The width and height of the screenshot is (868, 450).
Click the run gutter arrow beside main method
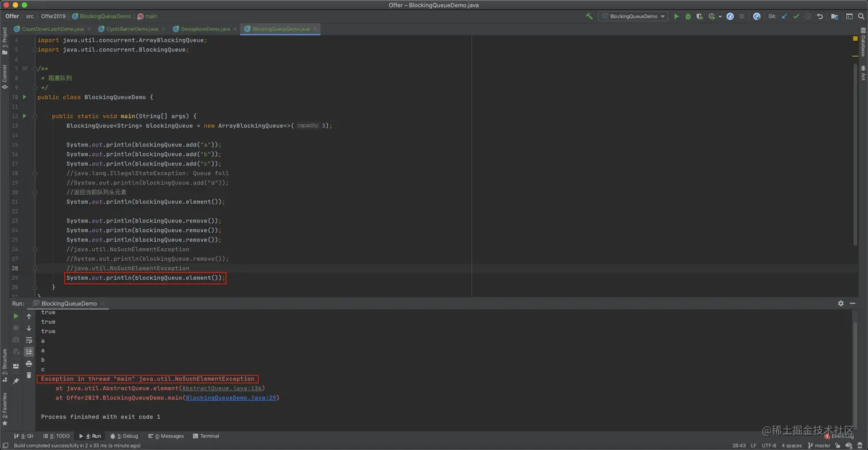[x=24, y=116]
